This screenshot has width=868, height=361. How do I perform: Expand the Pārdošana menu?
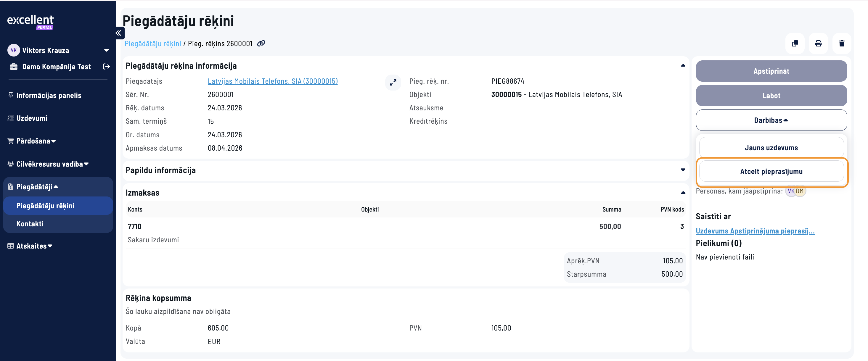(33, 141)
